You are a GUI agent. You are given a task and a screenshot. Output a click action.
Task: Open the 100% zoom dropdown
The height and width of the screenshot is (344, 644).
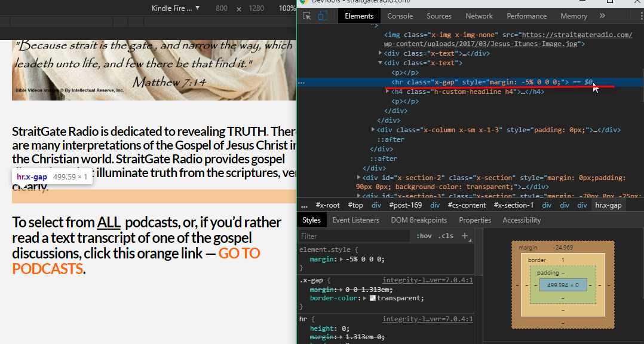[x=287, y=8]
